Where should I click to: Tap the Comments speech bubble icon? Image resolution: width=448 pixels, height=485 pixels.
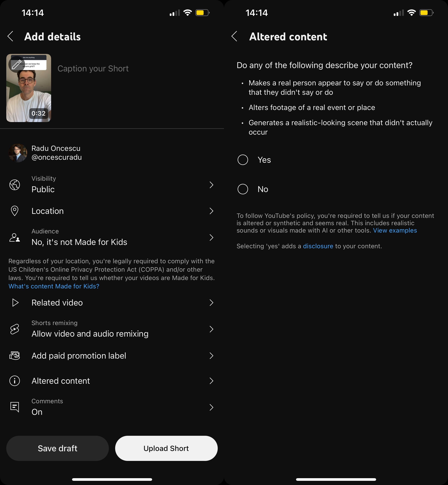pyautogui.click(x=14, y=407)
